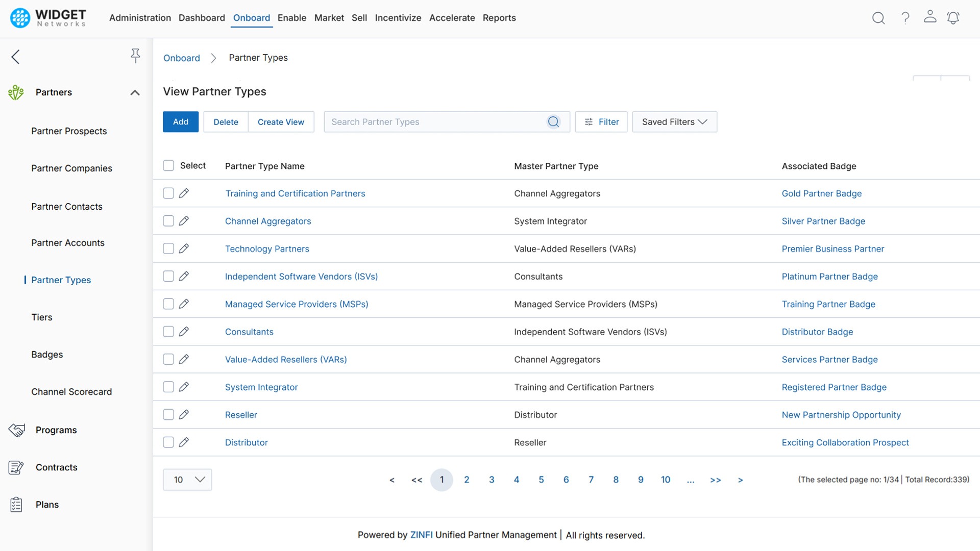Open the Saved Filters dropdown
980x551 pixels.
[x=674, y=122]
